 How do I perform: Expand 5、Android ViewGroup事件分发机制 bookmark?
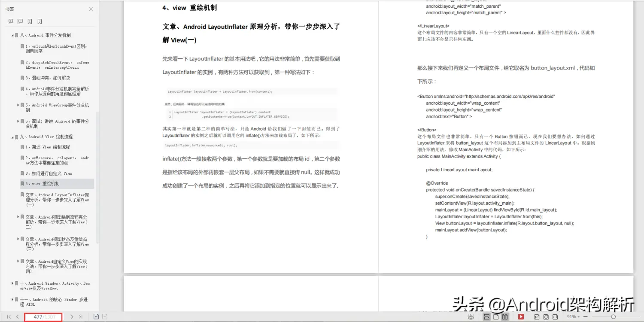coord(18,105)
